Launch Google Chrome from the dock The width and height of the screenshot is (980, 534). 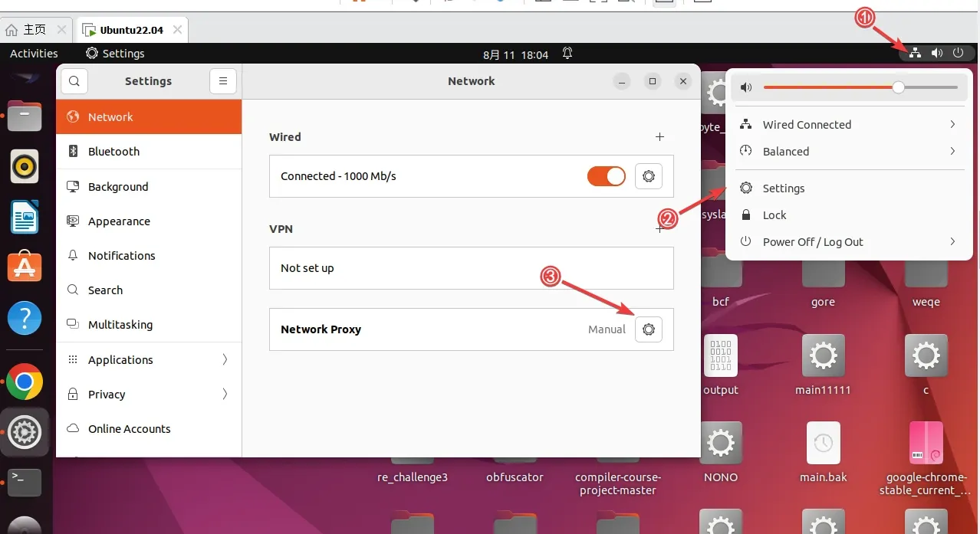25,382
